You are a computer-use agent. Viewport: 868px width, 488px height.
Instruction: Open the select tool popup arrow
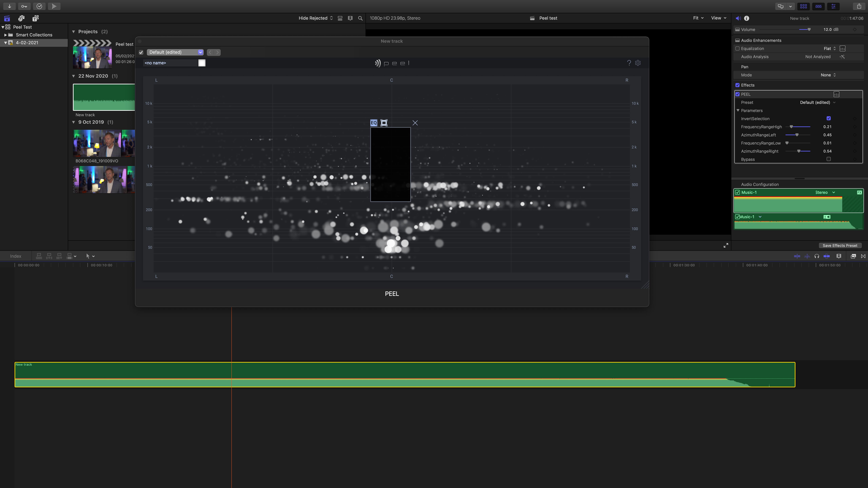pyautogui.click(x=93, y=256)
